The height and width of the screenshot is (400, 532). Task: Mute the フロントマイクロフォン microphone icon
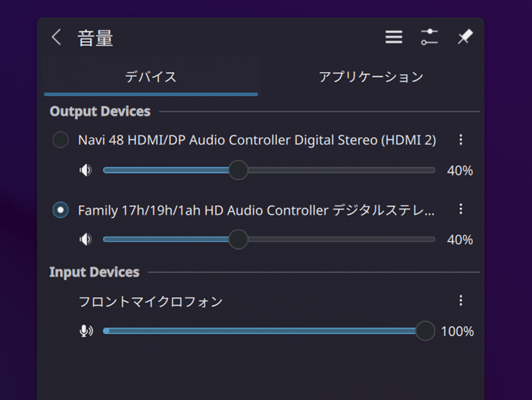(86, 331)
